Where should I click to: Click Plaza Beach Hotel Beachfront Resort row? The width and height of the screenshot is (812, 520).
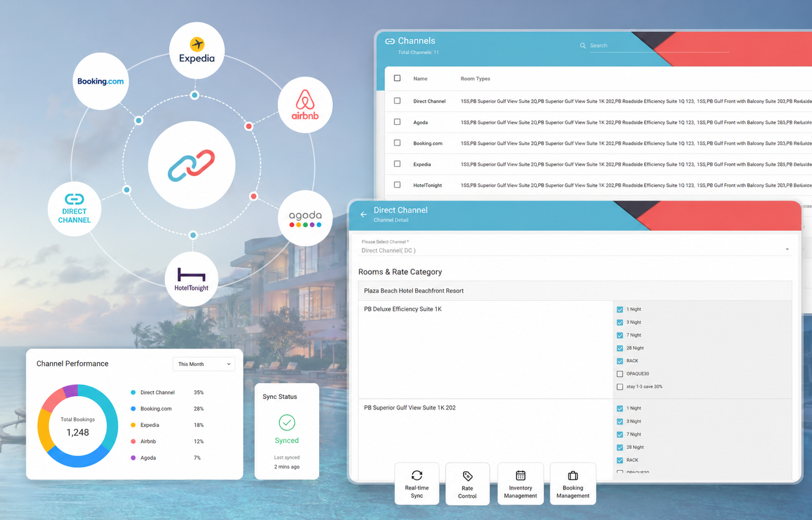[x=575, y=291]
